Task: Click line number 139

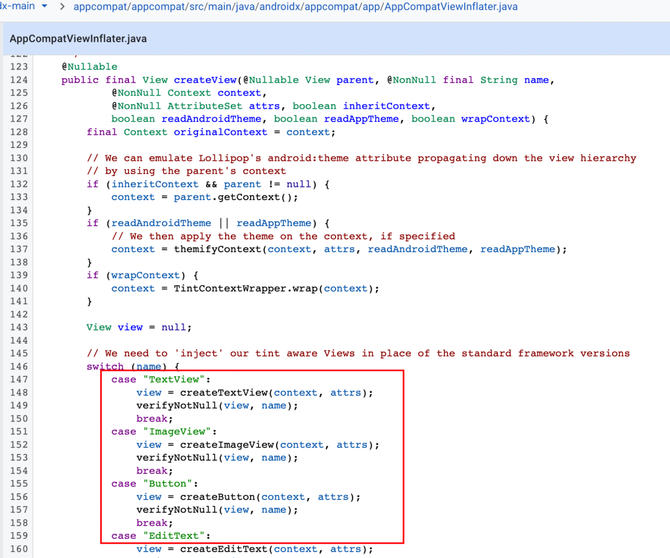Action: (19, 275)
